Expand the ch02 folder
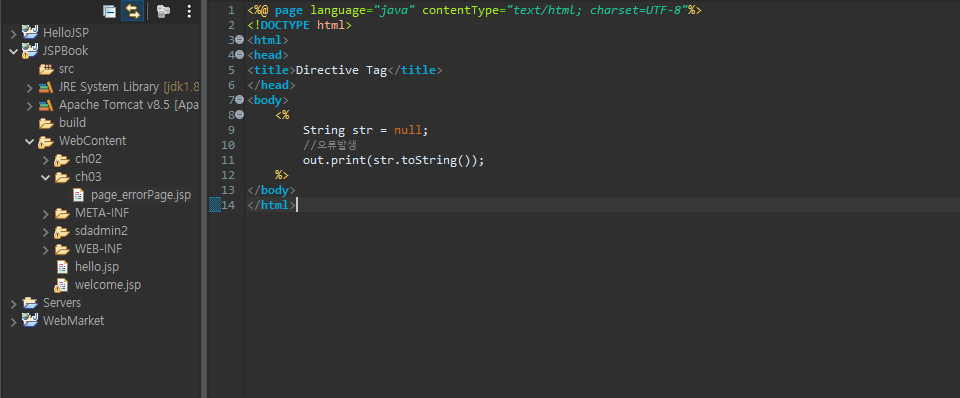Screen dimensions: 960x398 (45, 160)
